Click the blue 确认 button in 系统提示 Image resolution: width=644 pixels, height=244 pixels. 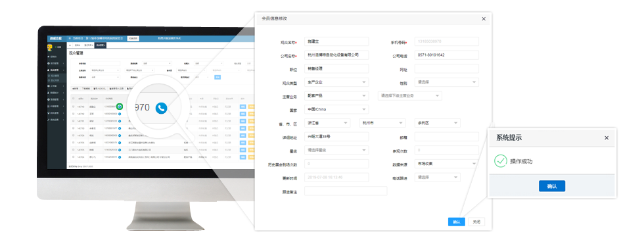click(x=551, y=186)
